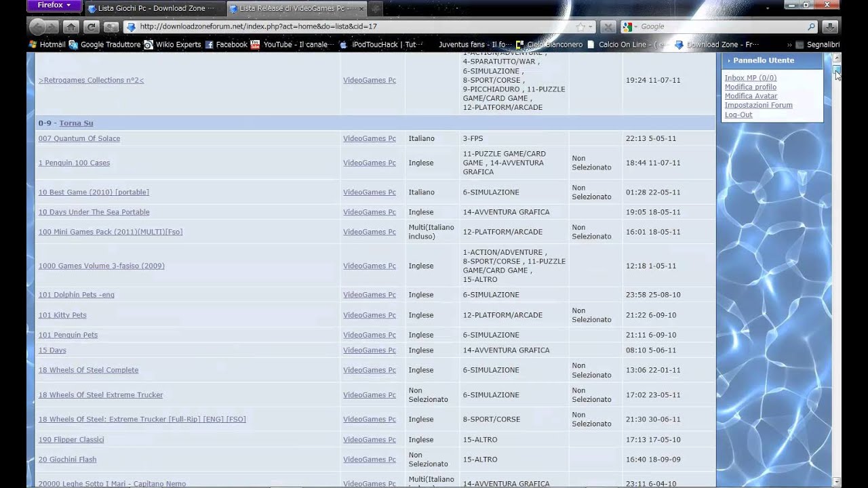This screenshot has width=868, height=488.
Task: Open 1000 Games Volume 3-fasiso (2009) link
Action: click(x=102, y=266)
